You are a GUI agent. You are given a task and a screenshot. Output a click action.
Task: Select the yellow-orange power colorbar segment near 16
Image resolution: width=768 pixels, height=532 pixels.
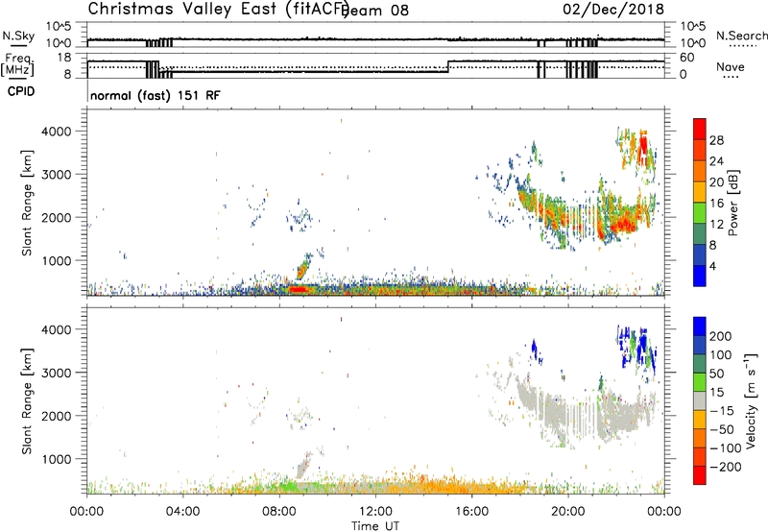coord(700,192)
